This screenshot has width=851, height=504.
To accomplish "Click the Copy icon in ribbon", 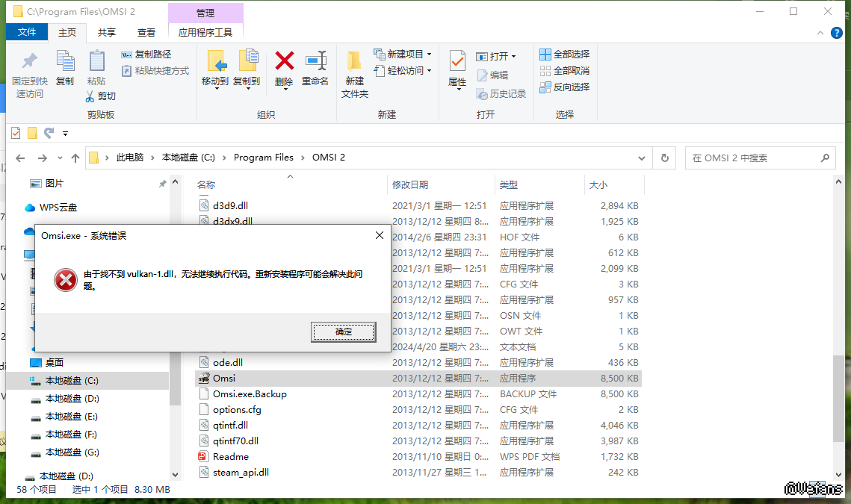I will coord(65,60).
